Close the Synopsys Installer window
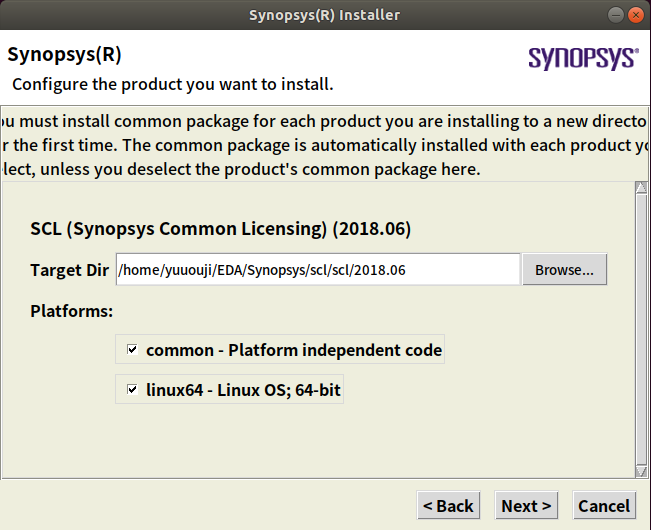This screenshot has height=530, width=651. [x=637, y=15]
